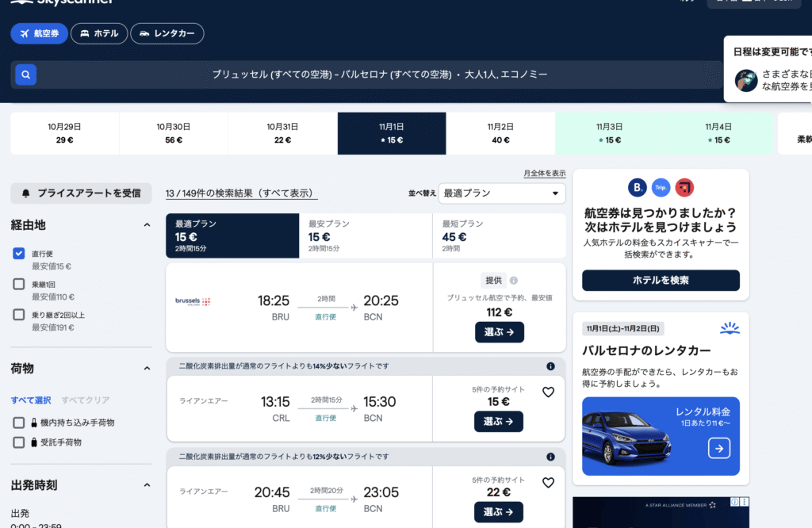
Task: Uncheck the 直行便 direct flight checkbox
Action: (x=19, y=254)
